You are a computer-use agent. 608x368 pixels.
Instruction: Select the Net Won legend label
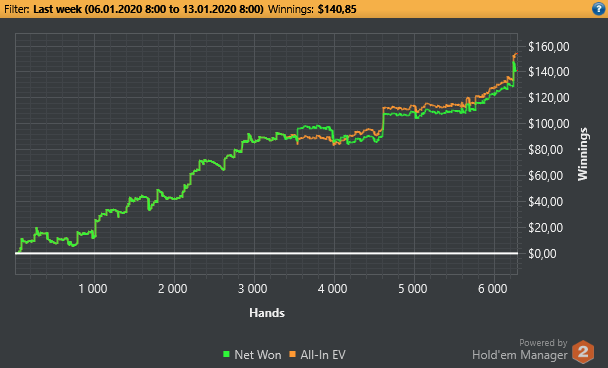[x=258, y=354]
